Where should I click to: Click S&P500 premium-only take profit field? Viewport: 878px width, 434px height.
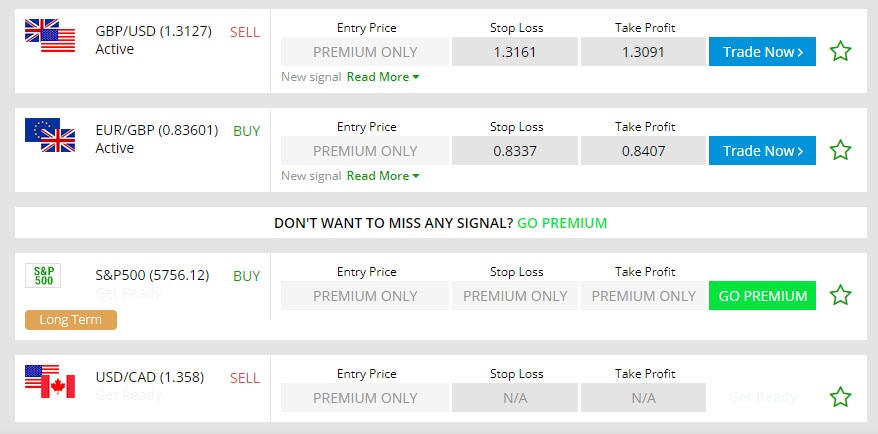tap(643, 296)
